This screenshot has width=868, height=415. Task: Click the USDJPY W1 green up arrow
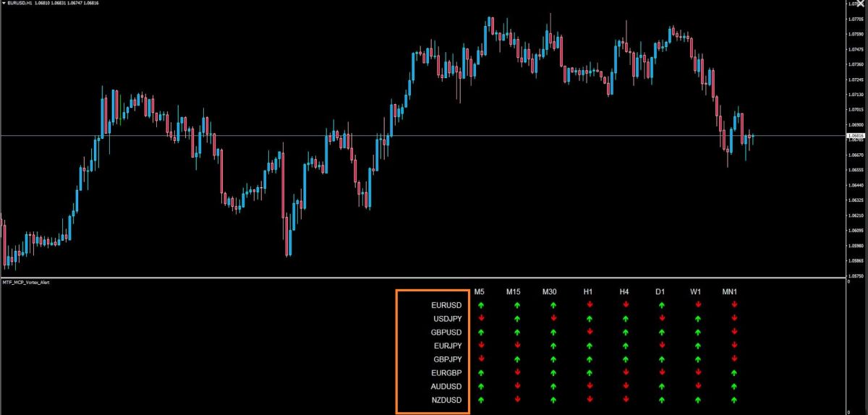[698, 318]
